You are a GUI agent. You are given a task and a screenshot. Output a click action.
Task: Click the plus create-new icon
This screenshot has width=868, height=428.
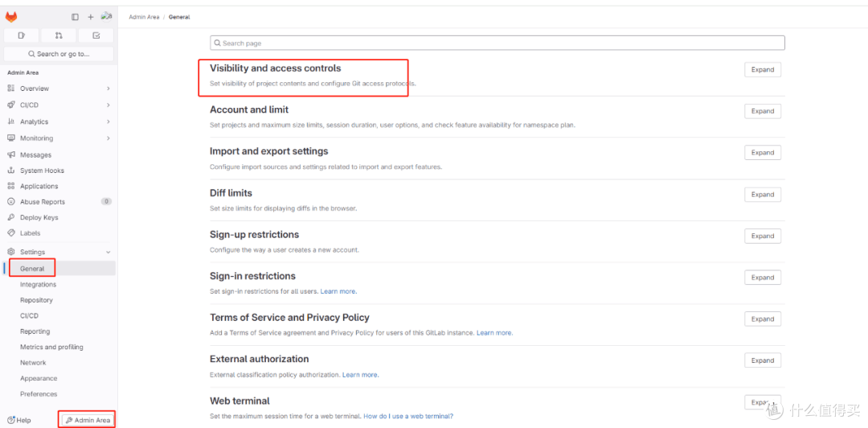click(91, 17)
